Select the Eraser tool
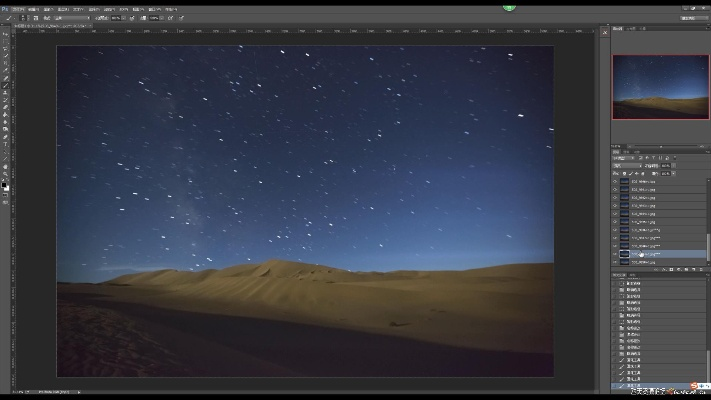The width and height of the screenshot is (711, 400). pyautogui.click(x=5, y=107)
